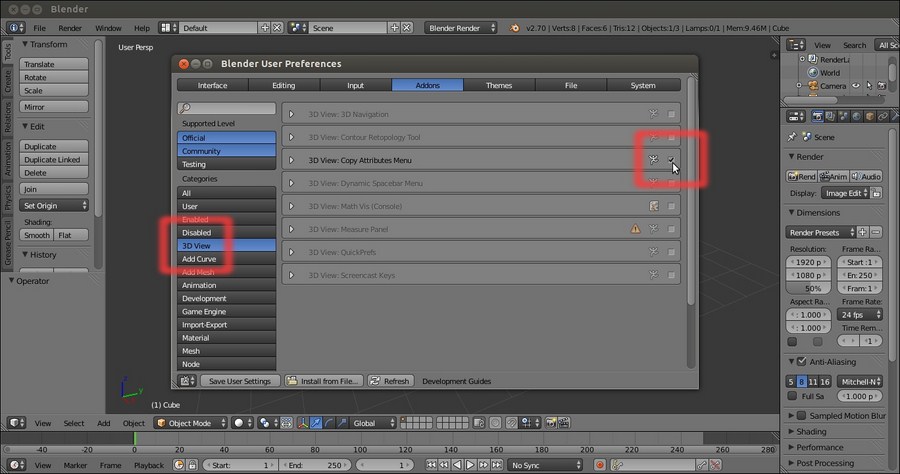The image size is (900, 474).
Task: Enable the 3D Navigation addon checkbox
Action: tap(671, 114)
